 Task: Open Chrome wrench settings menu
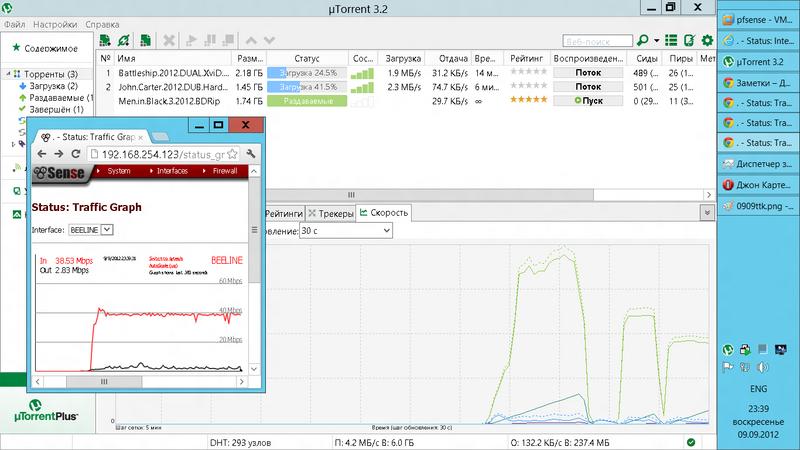[251, 154]
